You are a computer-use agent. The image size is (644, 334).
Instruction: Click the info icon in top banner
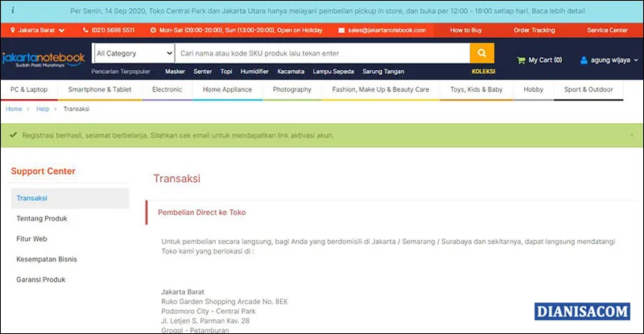click(x=13, y=10)
